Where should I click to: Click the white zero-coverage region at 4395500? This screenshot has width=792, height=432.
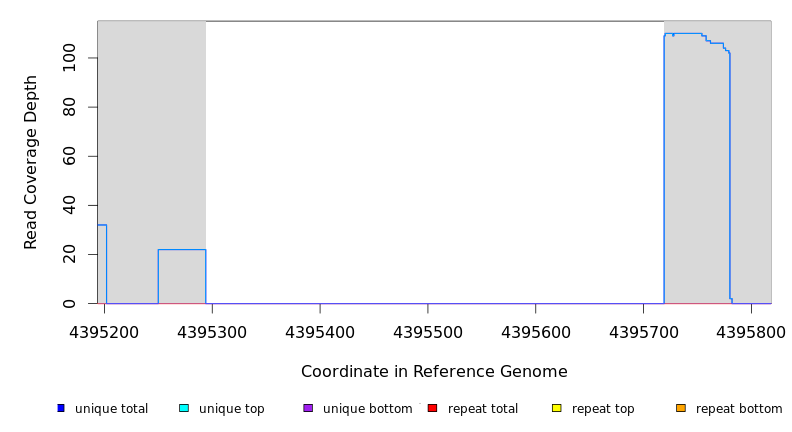[x=427, y=160]
